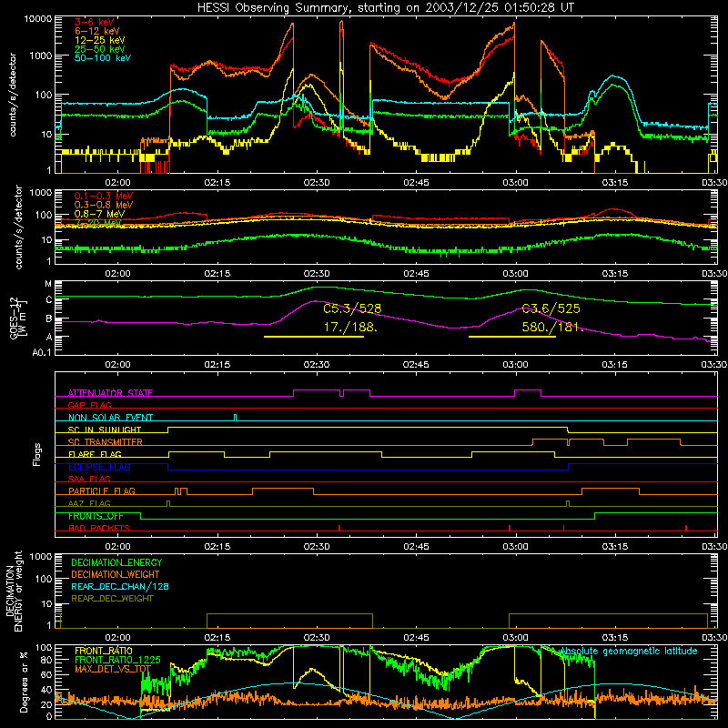
Task: Click the GOES-12 axis label
Action: point(18,318)
